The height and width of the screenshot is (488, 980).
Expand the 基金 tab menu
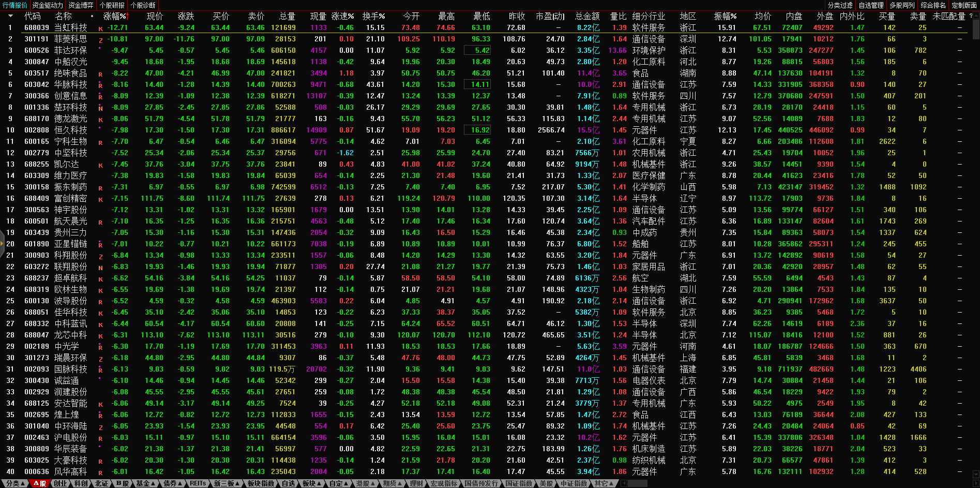(x=145, y=483)
